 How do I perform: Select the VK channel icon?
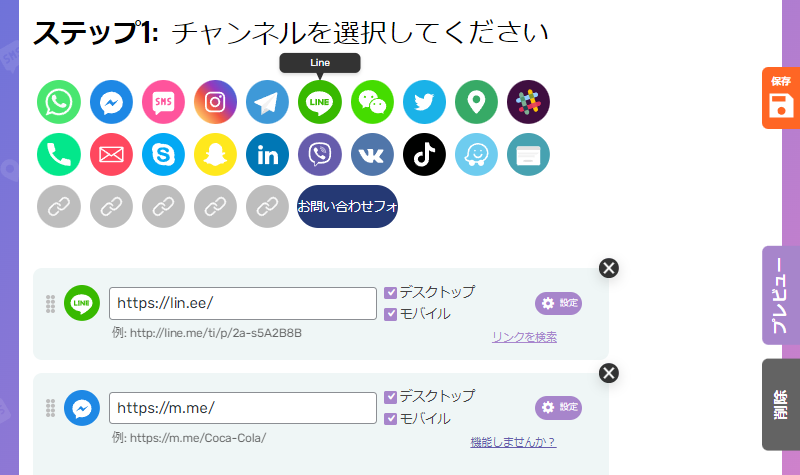point(372,155)
